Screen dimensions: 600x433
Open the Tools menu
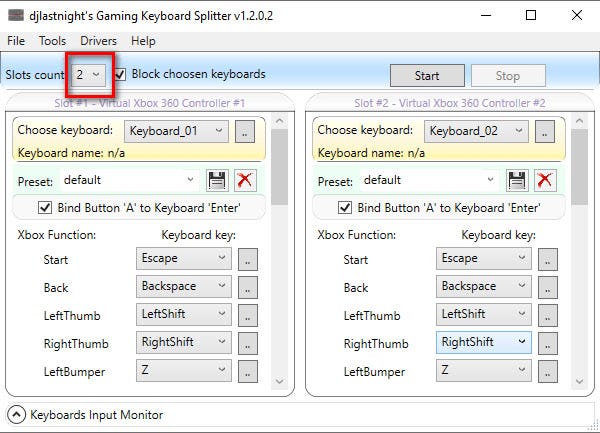tap(52, 41)
